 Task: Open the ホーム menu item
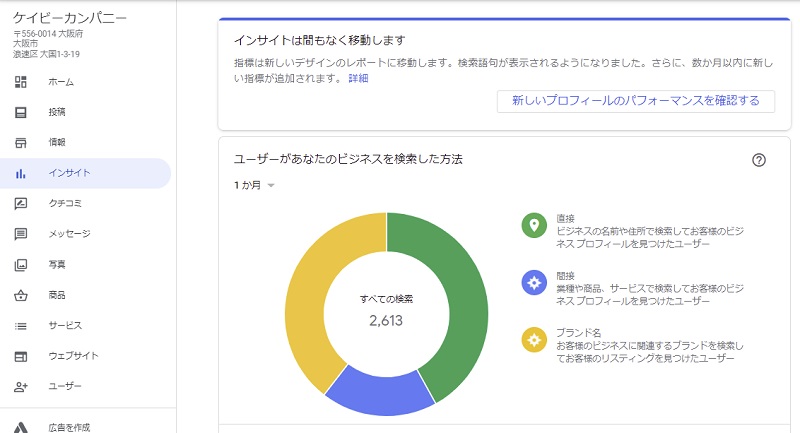click(61, 82)
